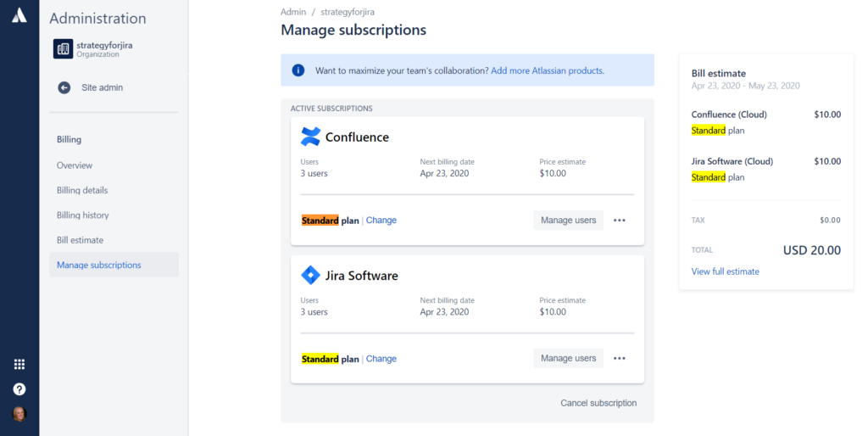Click Add more Atlassian products link
This screenshot has height=436, width=868.
point(547,71)
